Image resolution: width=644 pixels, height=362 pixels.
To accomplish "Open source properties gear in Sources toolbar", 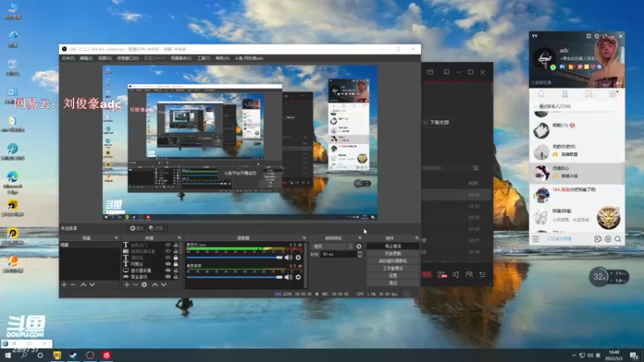I will 145,284.
